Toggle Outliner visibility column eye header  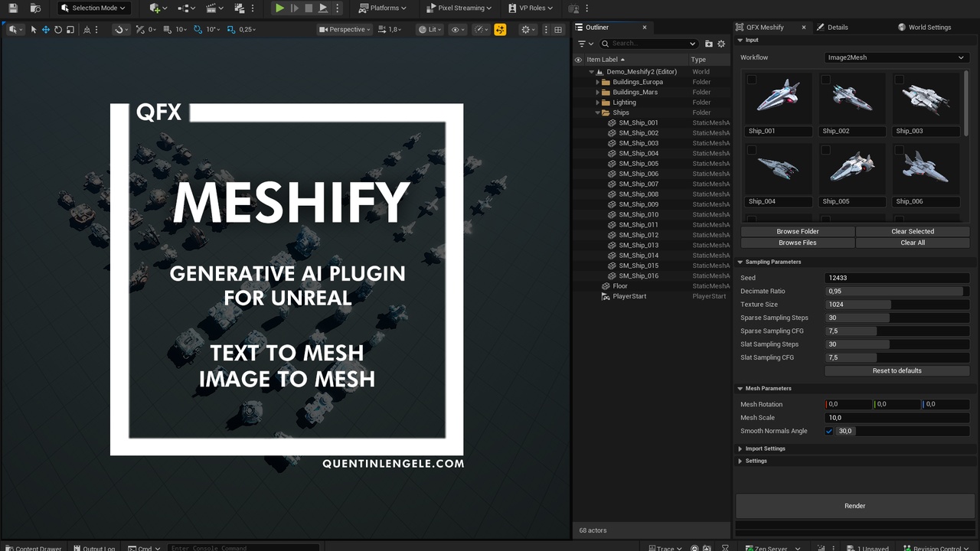pyautogui.click(x=578, y=59)
